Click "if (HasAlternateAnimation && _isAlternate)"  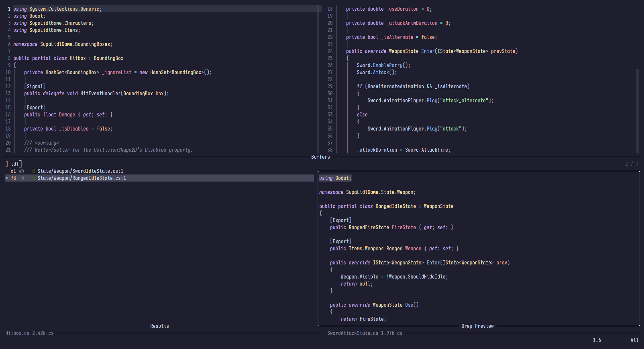[413, 87]
